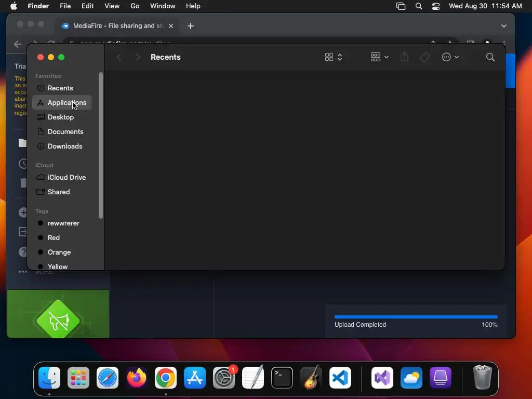
Task: Click the date and time clock
Action: (x=485, y=6)
